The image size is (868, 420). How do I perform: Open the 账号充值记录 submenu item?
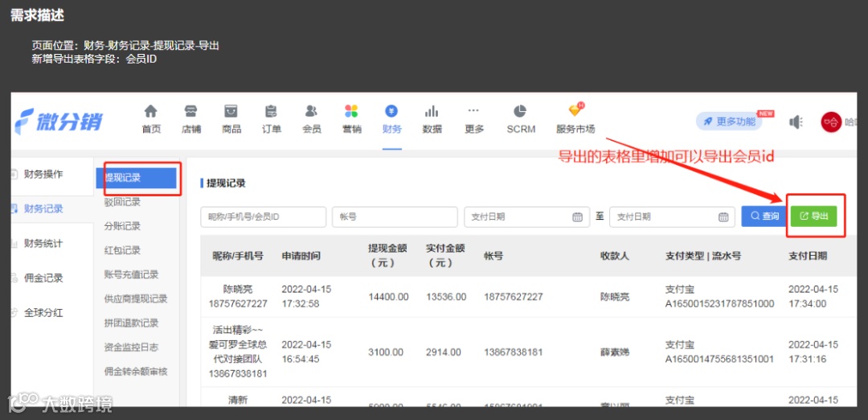click(x=131, y=275)
